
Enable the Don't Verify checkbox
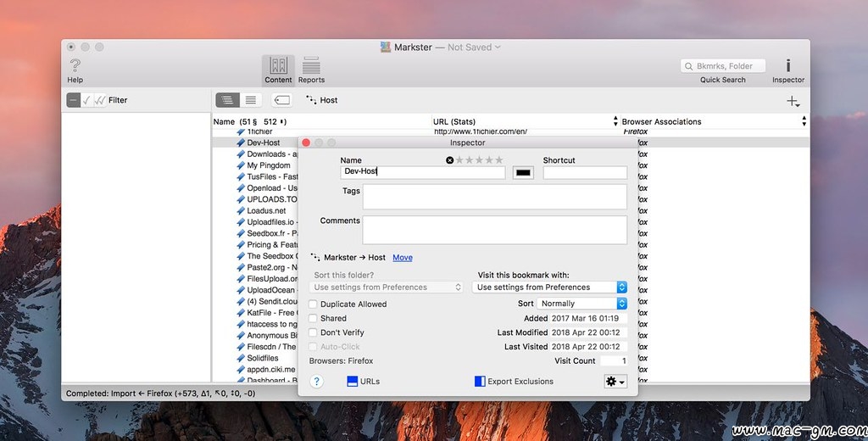[x=314, y=332]
